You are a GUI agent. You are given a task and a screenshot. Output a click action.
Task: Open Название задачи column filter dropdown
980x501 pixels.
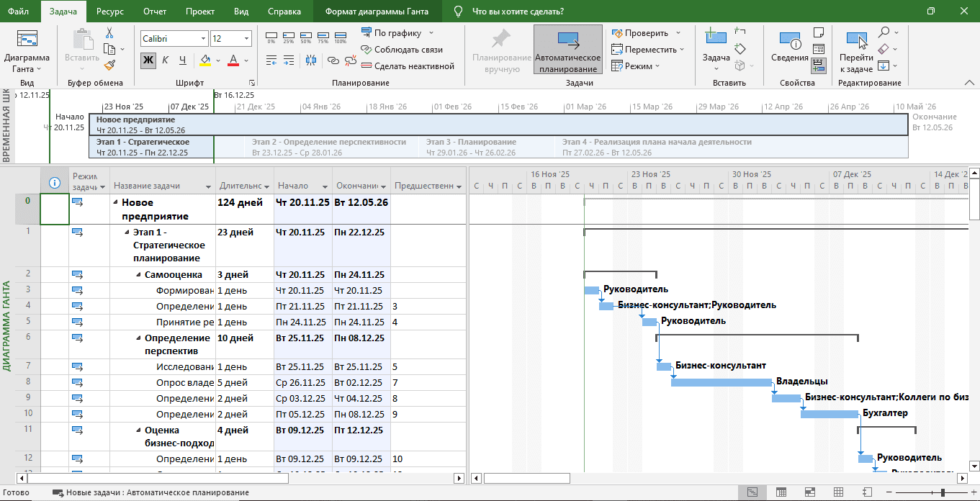(x=209, y=186)
